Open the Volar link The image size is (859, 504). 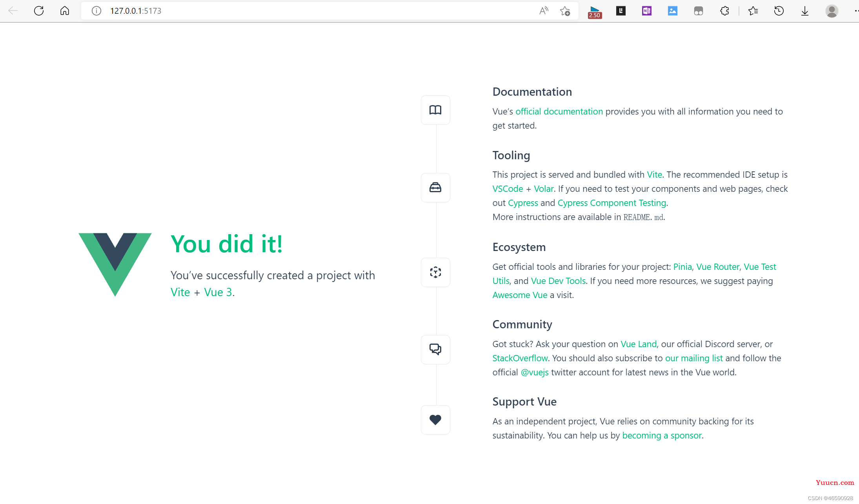(544, 189)
